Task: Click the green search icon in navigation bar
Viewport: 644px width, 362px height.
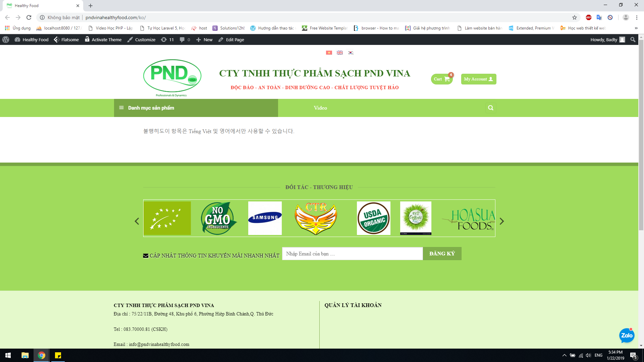Action: [x=491, y=108]
